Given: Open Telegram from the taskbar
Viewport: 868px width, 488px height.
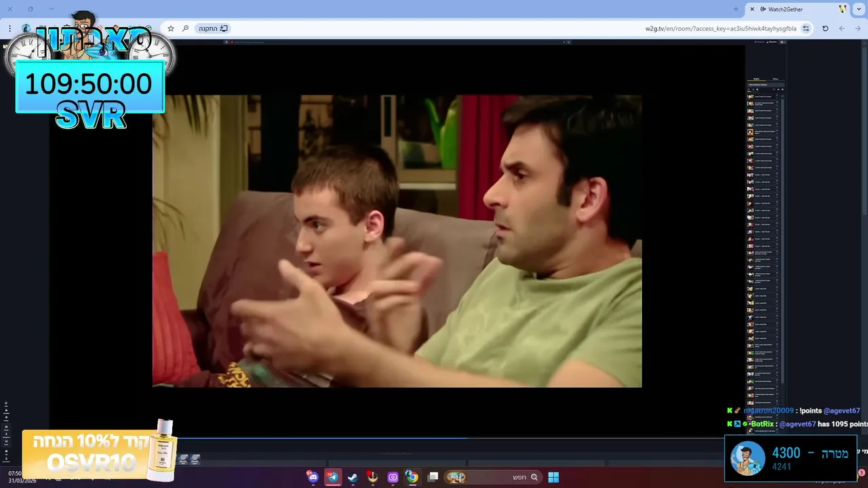Looking at the screenshot, I should click(332, 477).
